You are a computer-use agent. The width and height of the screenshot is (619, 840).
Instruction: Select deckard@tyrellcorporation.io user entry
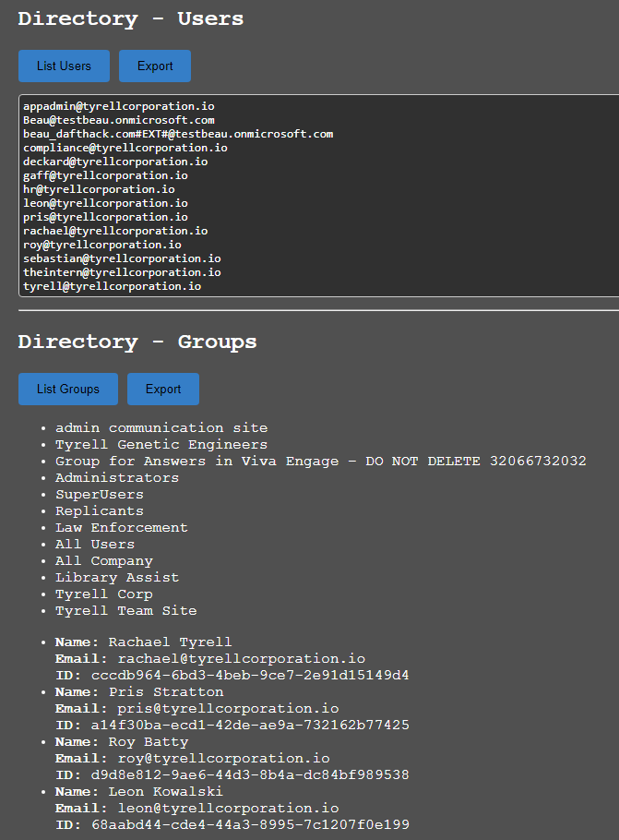115,162
